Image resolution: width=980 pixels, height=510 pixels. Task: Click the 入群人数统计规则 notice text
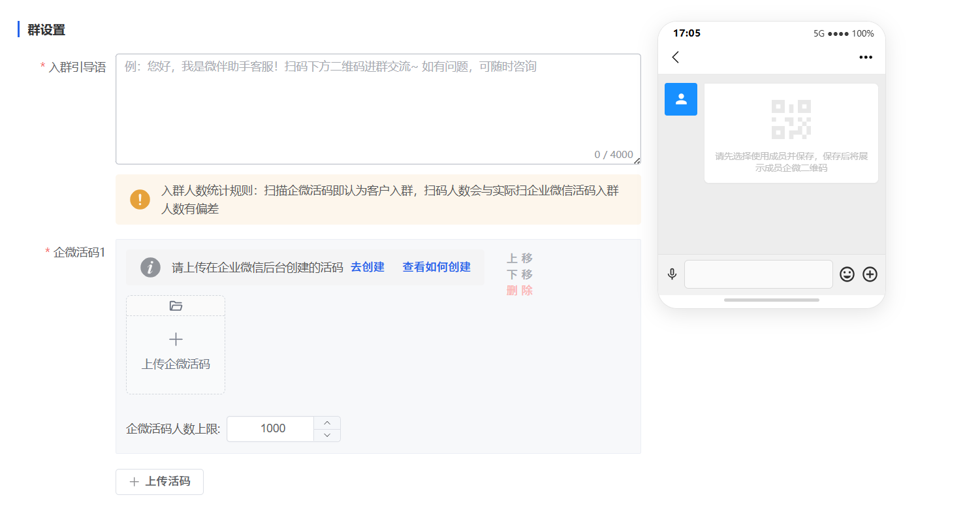coord(390,199)
